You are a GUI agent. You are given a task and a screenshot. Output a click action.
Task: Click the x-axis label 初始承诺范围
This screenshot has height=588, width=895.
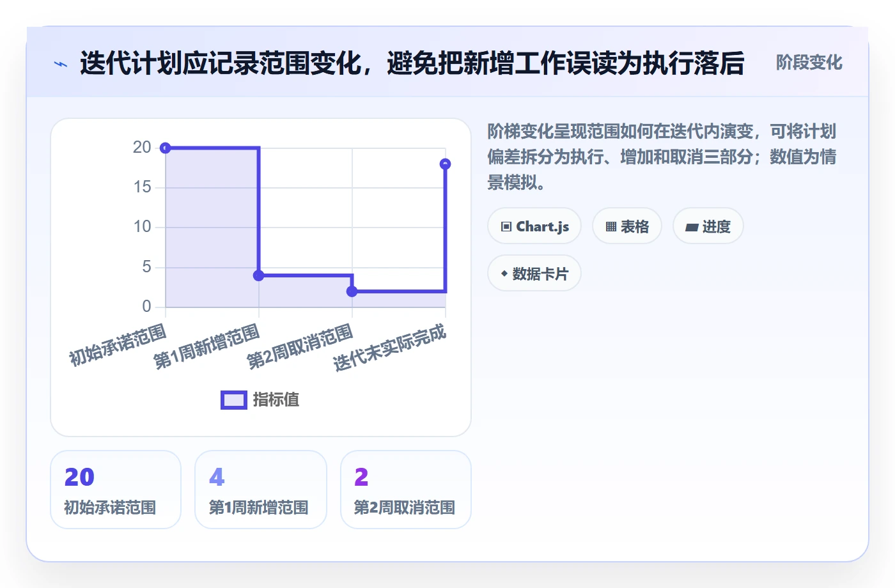point(118,345)
